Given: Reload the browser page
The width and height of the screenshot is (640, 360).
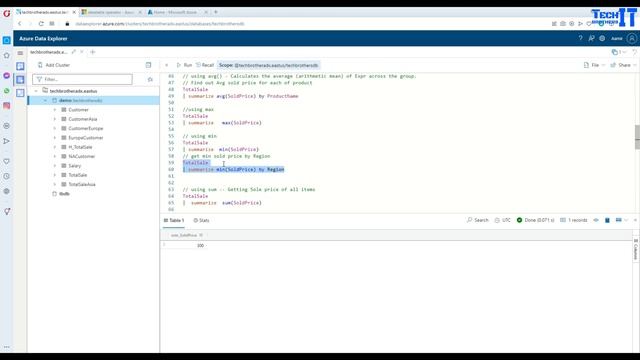Looking at the screenshot, I should 41,24.
